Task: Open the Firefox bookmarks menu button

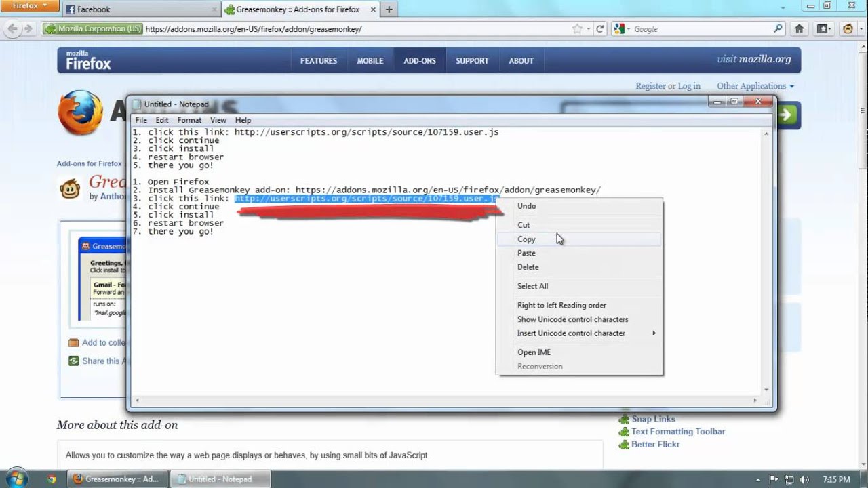Action: [823, 29]
